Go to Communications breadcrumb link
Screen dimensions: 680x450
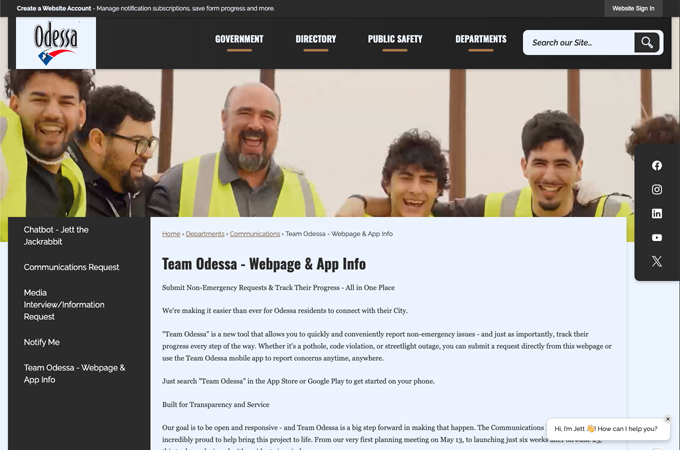(x=255, y=234)
